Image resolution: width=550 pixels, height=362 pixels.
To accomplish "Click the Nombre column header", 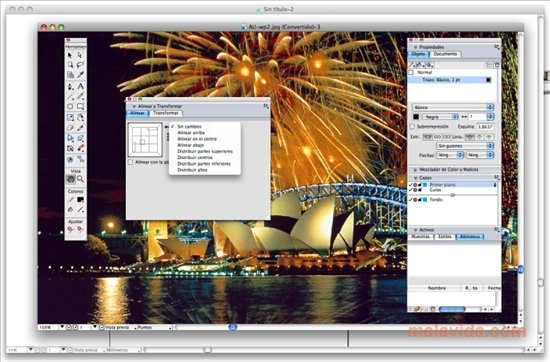I will (435, 288).
